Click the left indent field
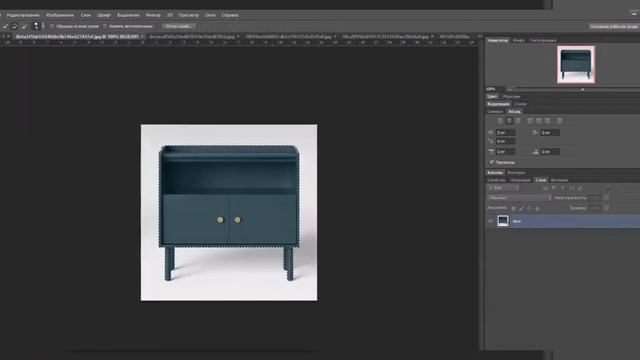The width and height of the screenshot is (640, 360). 505,133
